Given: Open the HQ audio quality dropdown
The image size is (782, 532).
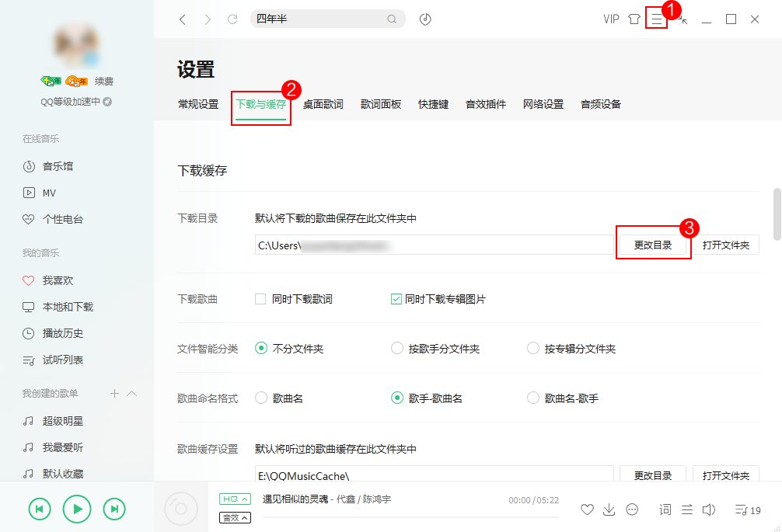Looking at the screenshot, I should click(234, 499).
